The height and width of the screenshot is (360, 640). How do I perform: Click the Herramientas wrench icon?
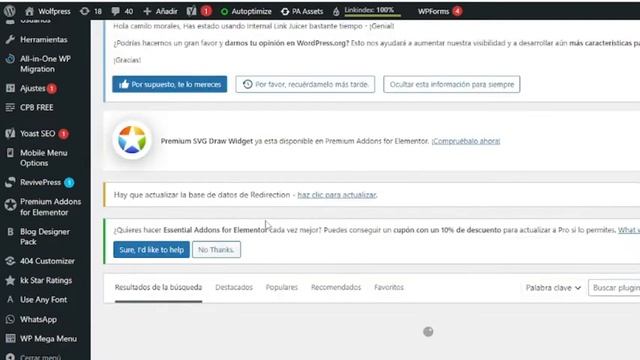click(10, 40)
